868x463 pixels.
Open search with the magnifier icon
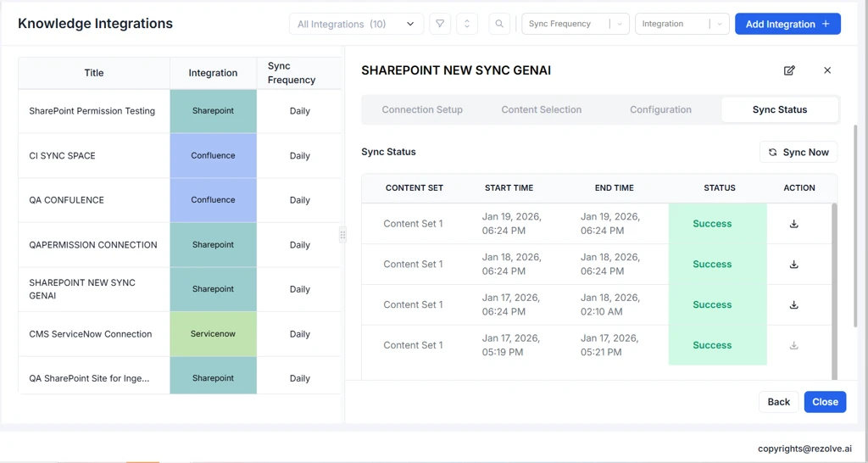pos(499,24)
